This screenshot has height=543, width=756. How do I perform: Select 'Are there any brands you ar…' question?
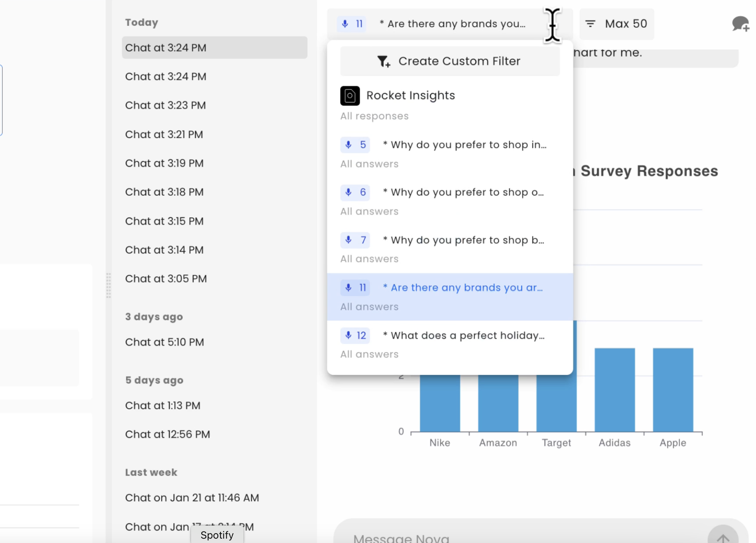[x=450, y=297]
